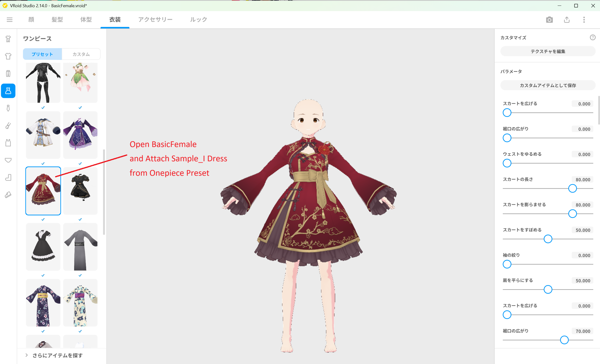Choose the black maid dress thumbnail
Viewport: 600px width, 364px height.
click(43, 247)
